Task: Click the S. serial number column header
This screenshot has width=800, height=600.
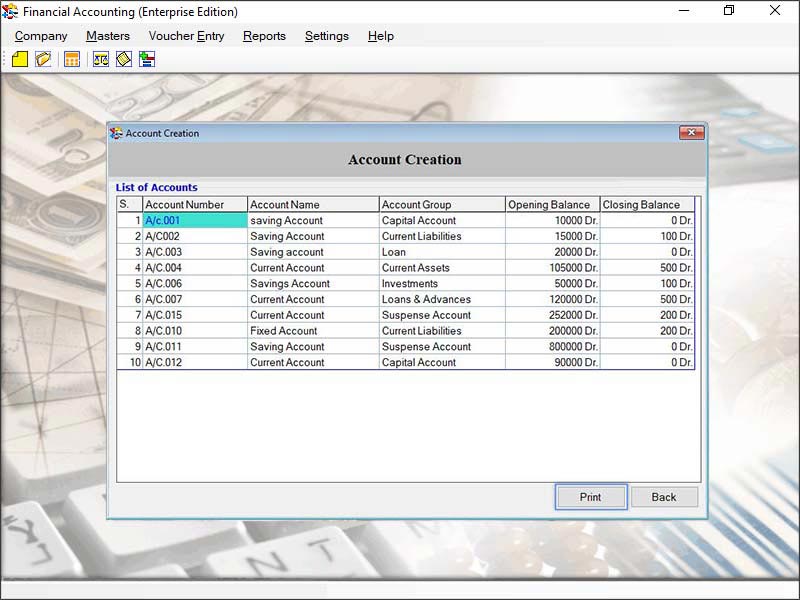Action: click(130, 205)
